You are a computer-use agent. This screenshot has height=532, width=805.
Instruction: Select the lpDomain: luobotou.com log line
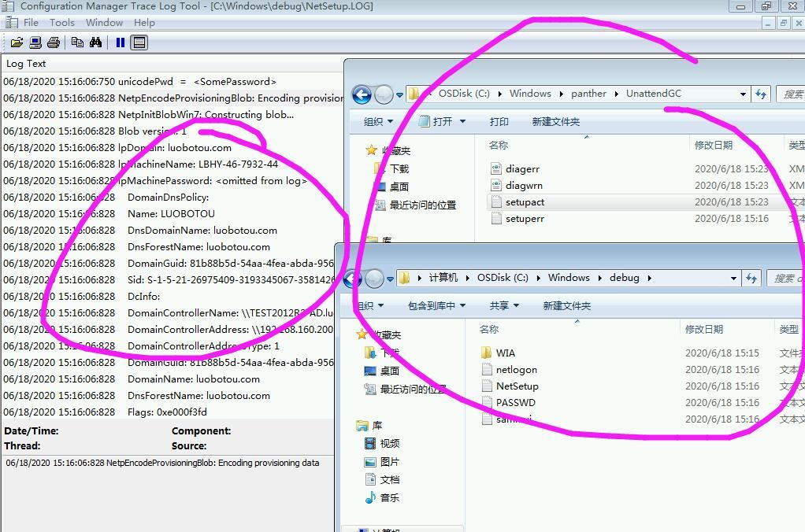(173, 148)
